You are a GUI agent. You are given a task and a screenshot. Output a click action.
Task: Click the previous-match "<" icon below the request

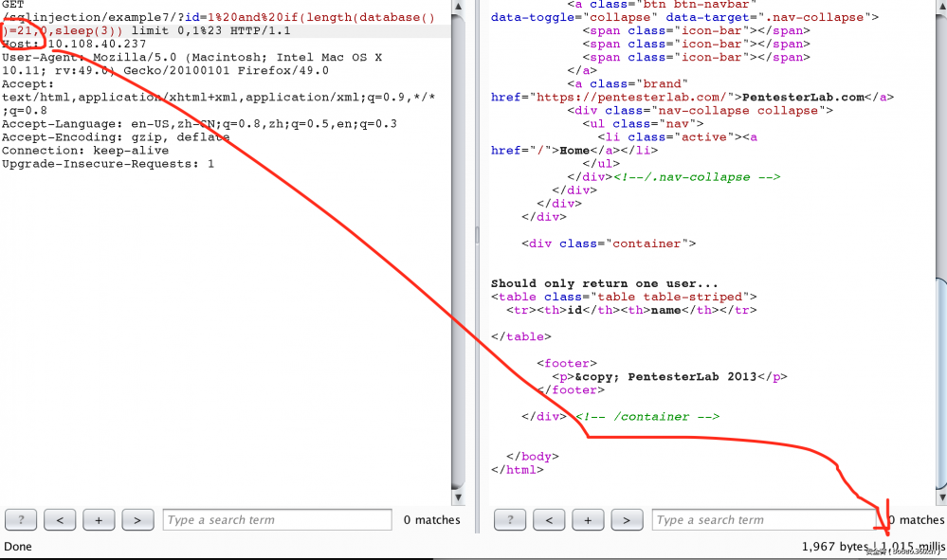59,519
